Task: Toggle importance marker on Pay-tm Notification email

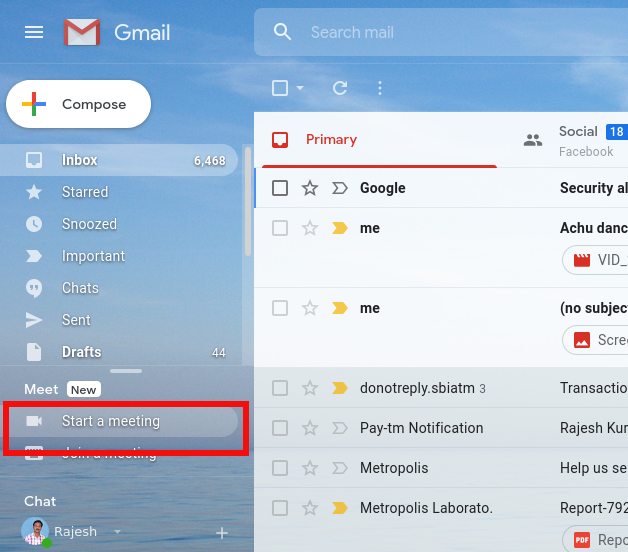Action: pyautogui.click(x=340, y=428)
